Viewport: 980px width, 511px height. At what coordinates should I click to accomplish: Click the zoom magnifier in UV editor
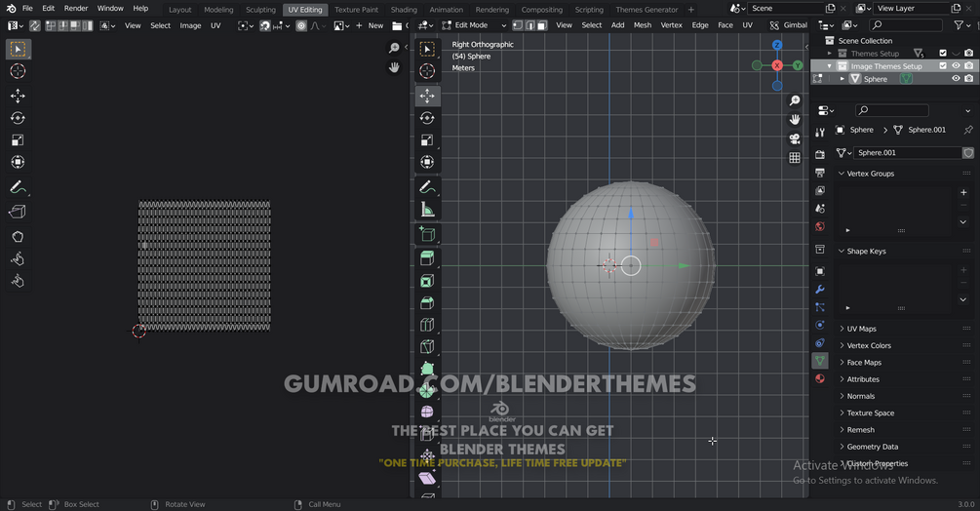pyautogui.click(x=394, y=48)
